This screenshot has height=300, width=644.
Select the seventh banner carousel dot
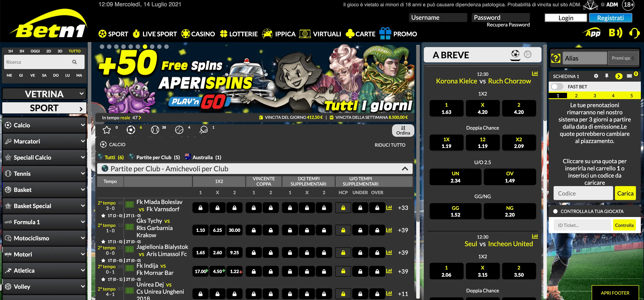tap(145, 47)
